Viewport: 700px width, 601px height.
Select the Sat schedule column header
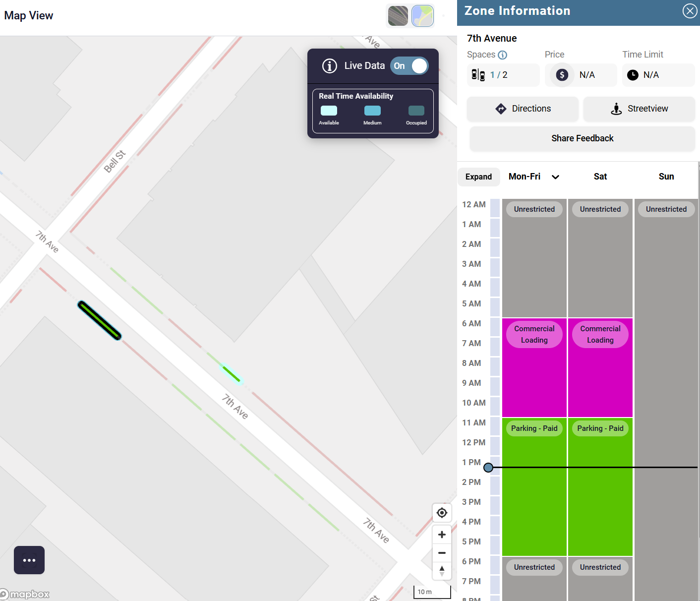tap(600, 176)
